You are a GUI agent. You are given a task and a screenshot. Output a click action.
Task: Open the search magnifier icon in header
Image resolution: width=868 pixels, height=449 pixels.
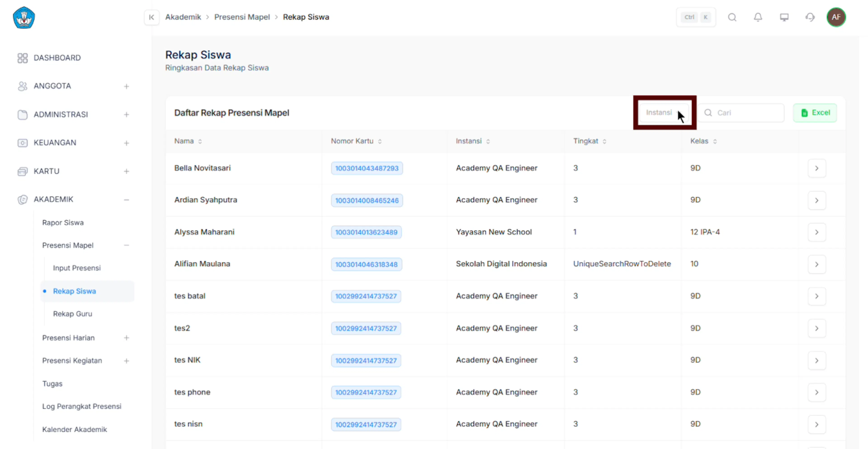click(732, 17)
